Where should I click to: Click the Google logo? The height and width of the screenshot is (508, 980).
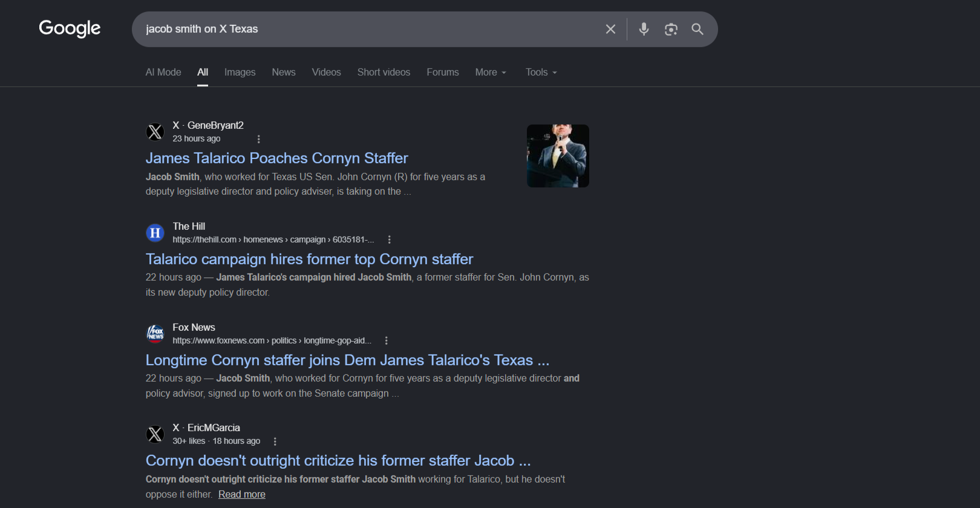[70, 28]
